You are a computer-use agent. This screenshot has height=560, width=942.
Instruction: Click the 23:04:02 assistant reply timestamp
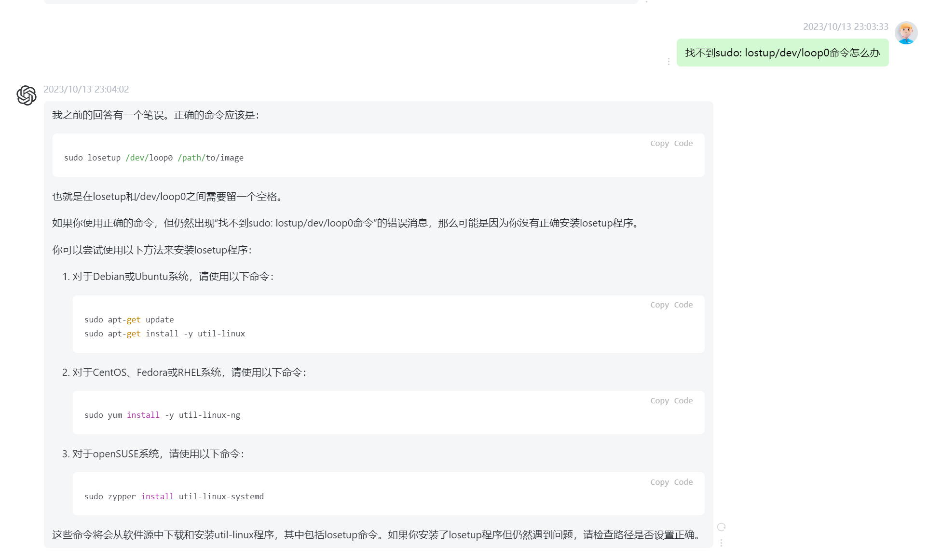point(86,89)
